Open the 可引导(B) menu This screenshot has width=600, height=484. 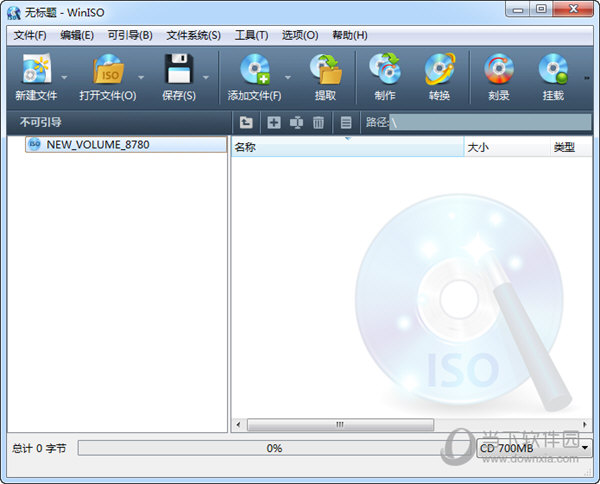[130, 36]
